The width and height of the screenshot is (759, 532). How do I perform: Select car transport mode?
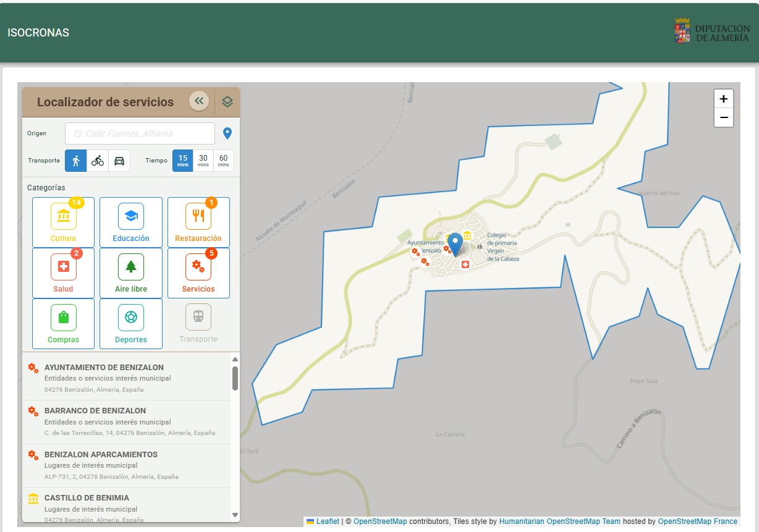pyautogui.click(x=119, y=161)
